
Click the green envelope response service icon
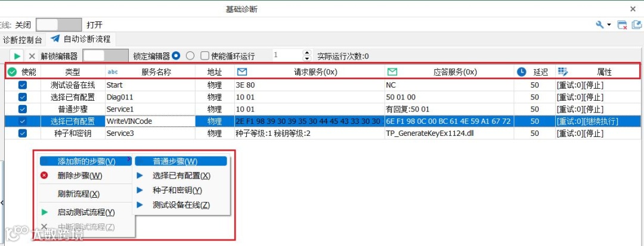(x=392, y=72)
